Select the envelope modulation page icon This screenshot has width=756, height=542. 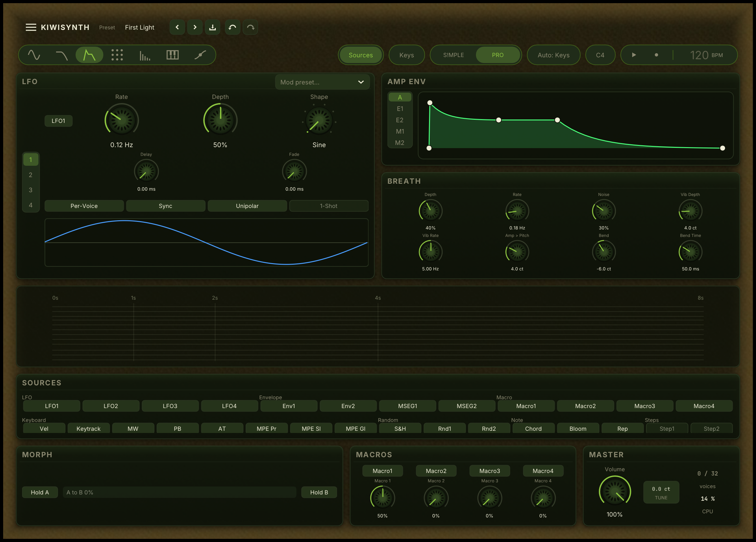point(89,55)
